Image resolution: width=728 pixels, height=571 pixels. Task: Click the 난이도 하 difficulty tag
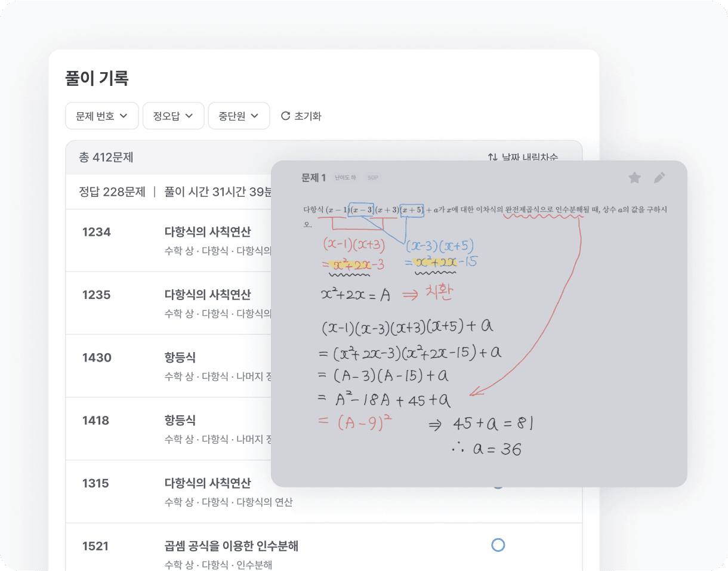(346, 178)
